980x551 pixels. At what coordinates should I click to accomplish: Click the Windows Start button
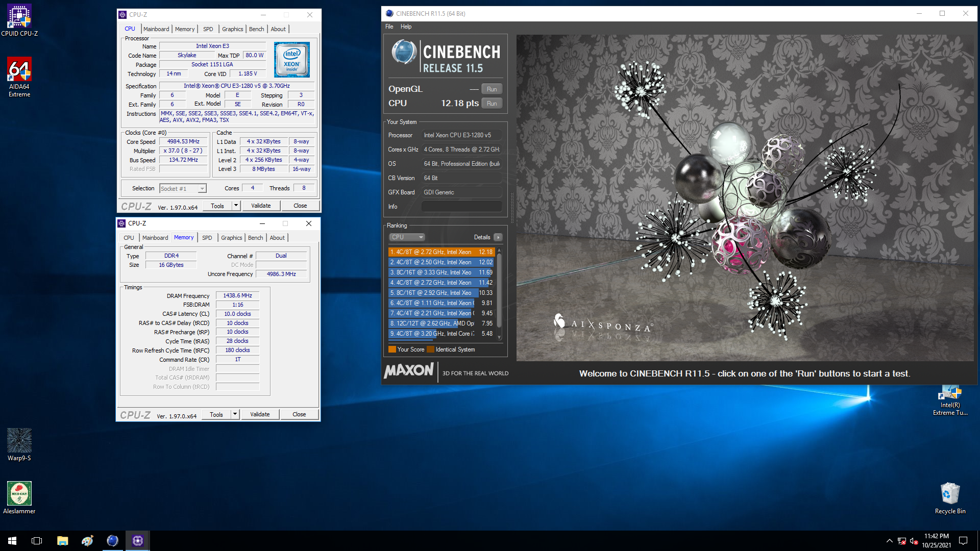click(x=12, y=541)
